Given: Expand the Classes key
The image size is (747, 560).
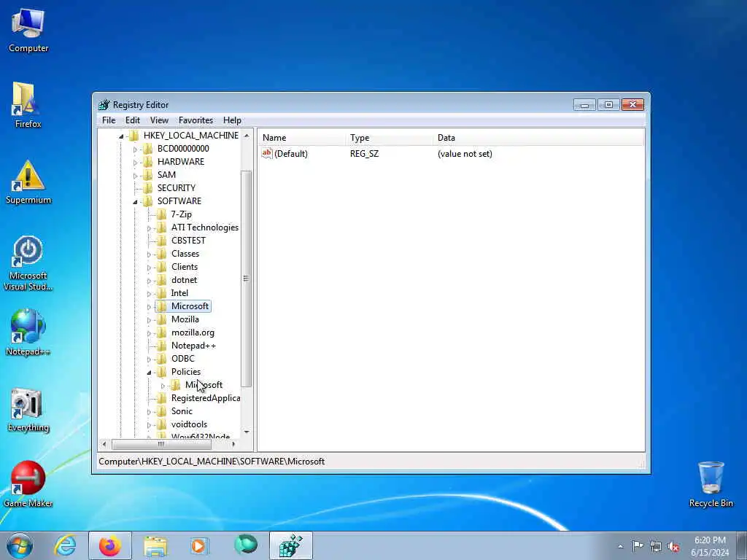Looking at the screenshot, I should (149, 254).
